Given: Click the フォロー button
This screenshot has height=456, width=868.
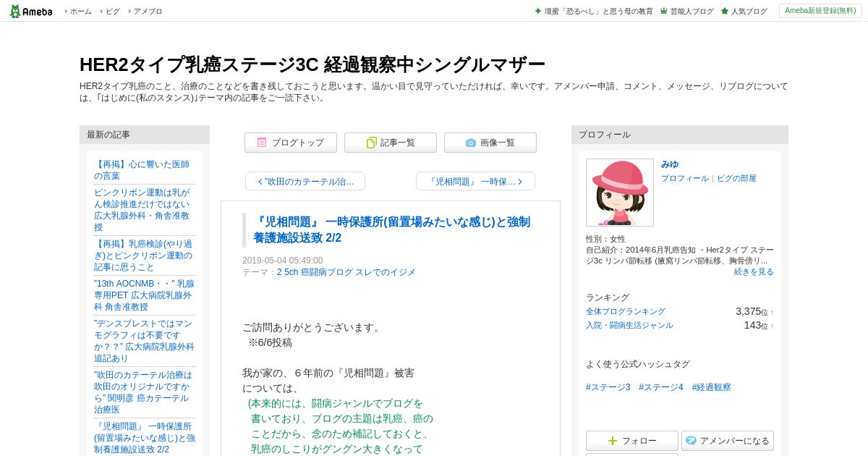Looking at the screenshot, I should click(632, 441).
